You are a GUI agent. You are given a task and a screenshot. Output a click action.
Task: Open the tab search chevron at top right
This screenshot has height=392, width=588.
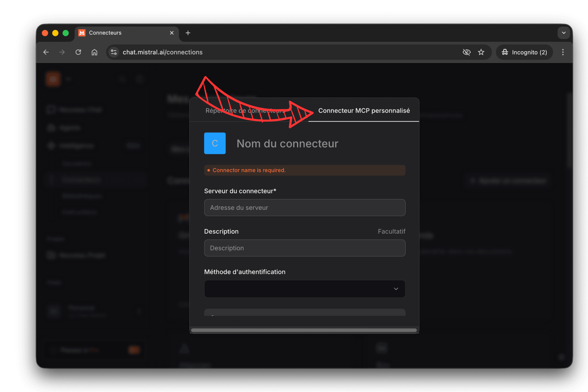564,33
